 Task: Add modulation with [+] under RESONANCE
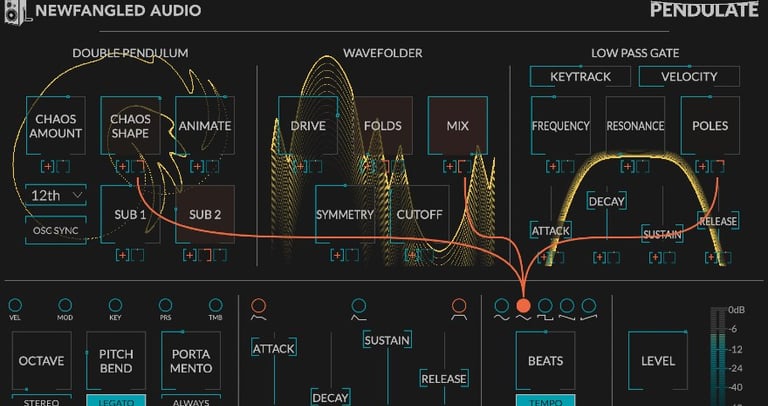pos(628,167)
